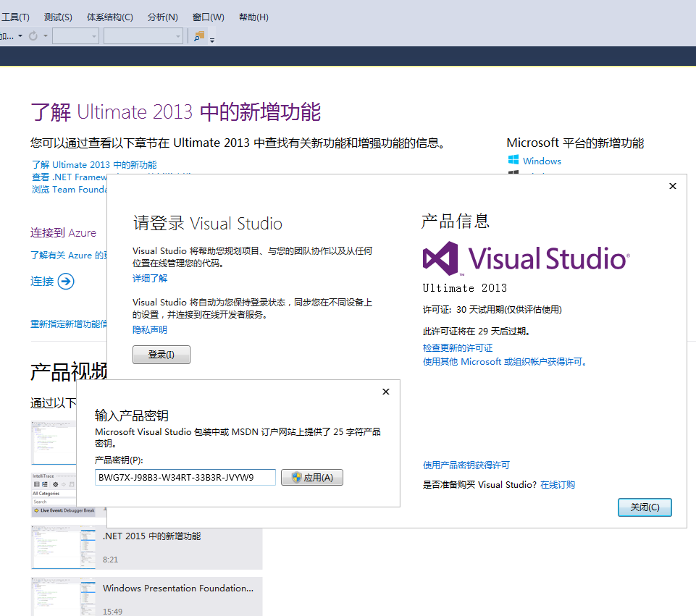Open the 在线订购 online purchase link
The width and height of the screenshot is (696, 616).
click(x=558, y=485)
